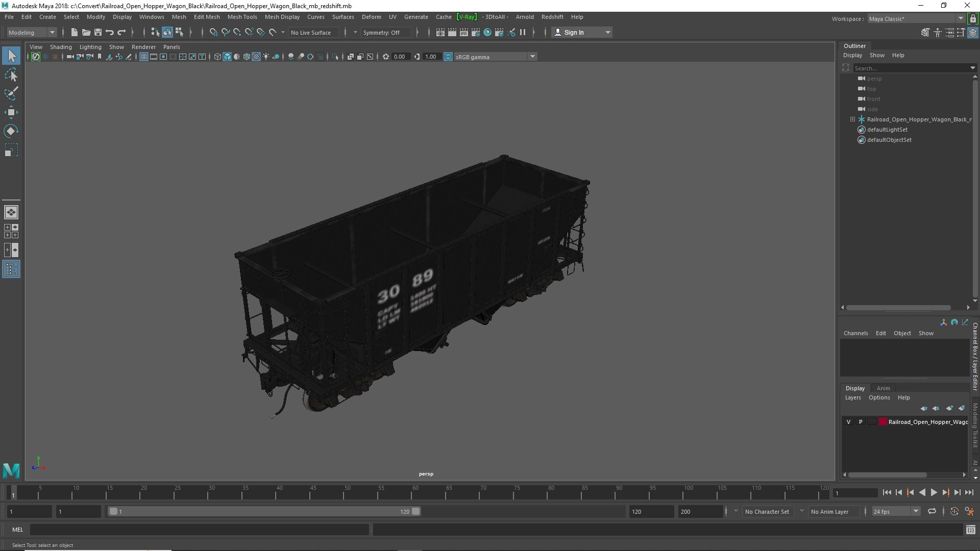Move selected layer up in list
The width and height of the screenshot is (980, 551).
tap(924, 408)
